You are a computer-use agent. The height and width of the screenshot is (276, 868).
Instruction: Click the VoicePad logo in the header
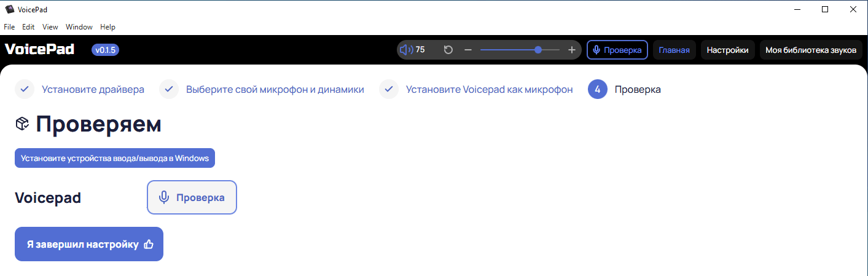tap(39, 50)
